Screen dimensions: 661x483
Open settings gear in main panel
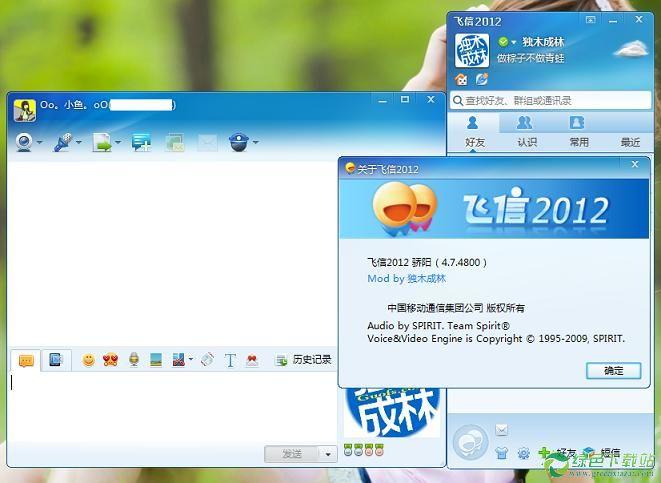click(524, 453)
